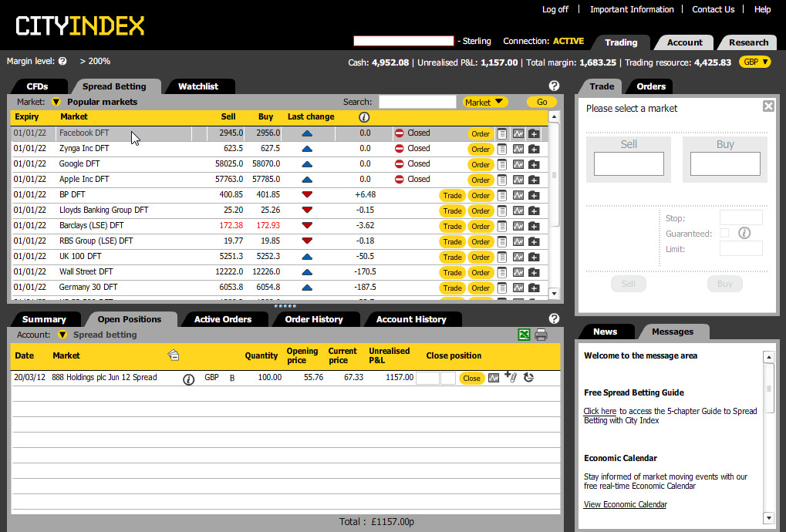Viewport: 786px width, 532px height.
Task: Add Lloyds Banking Group DFT to watchlist
Action: tap(534, 211)
